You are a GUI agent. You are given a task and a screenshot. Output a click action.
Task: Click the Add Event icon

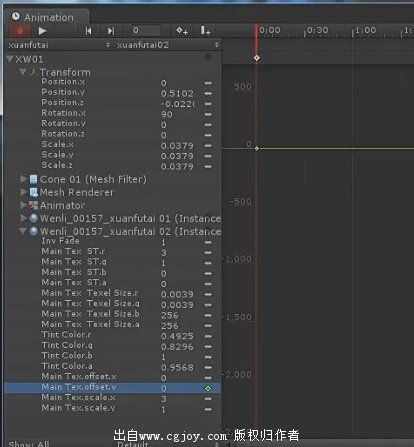[205, 31]
